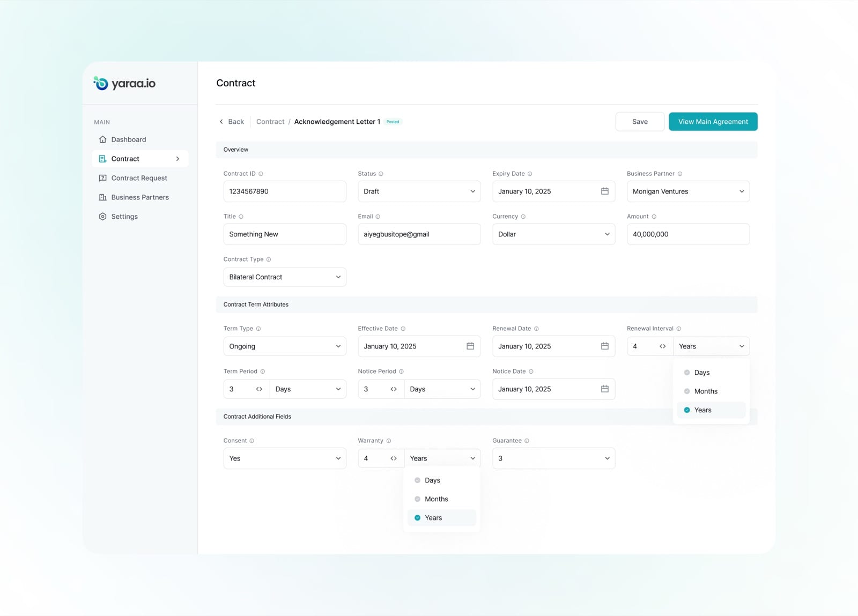Select Days in Renewal Interval list
858x616 pixels.
point(711,373)
